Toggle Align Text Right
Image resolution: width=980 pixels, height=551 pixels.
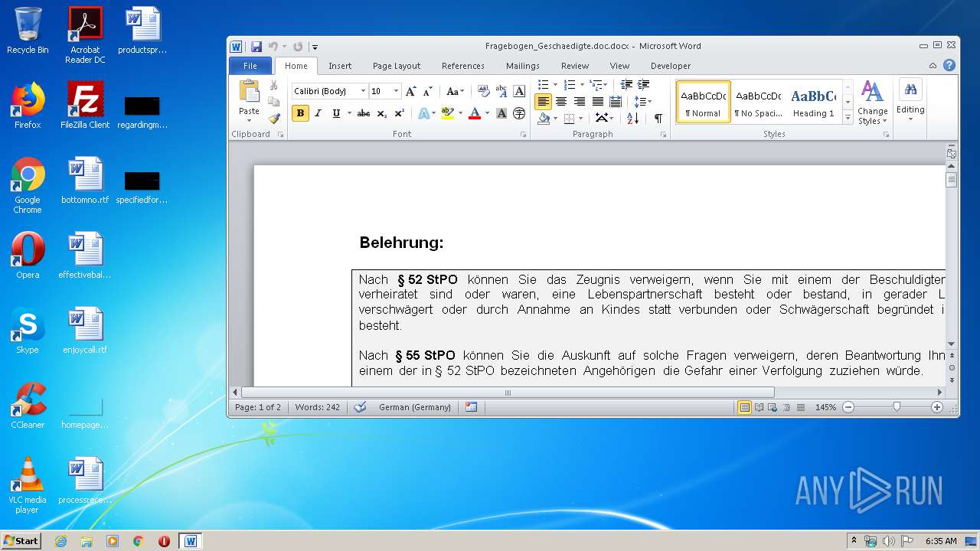tap(580, 101)
